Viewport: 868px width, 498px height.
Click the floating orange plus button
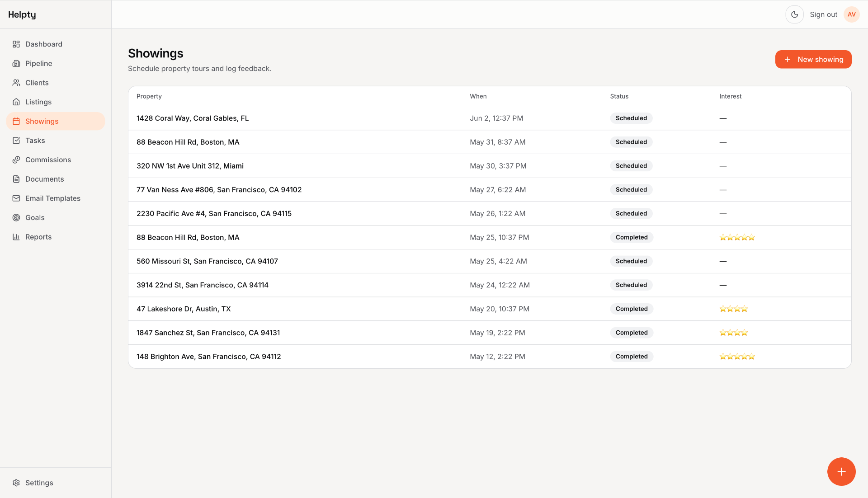tap(841, 472)
